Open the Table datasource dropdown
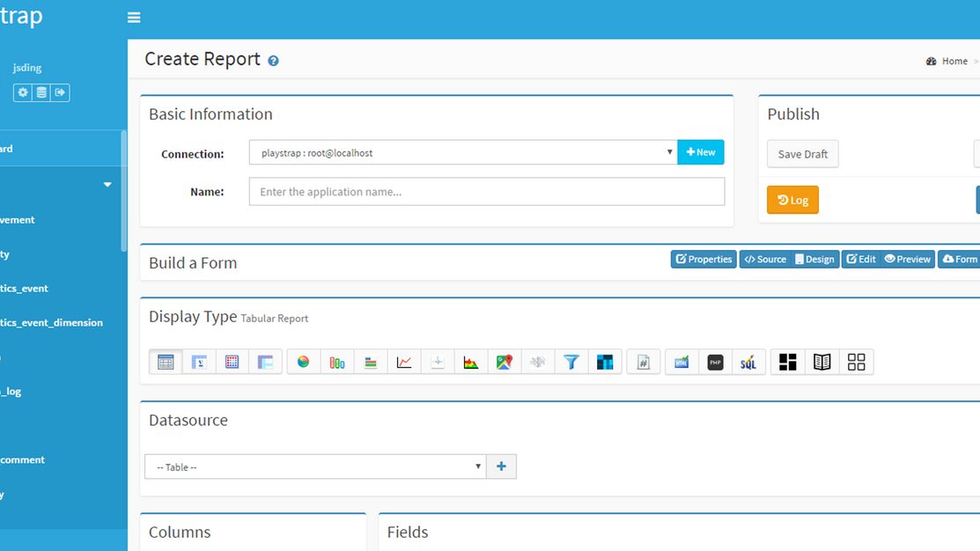 315,467
